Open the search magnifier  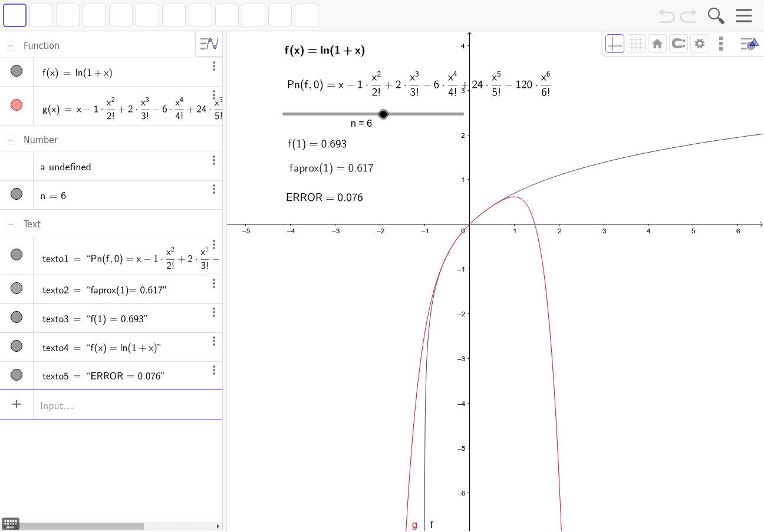[716, 16]
